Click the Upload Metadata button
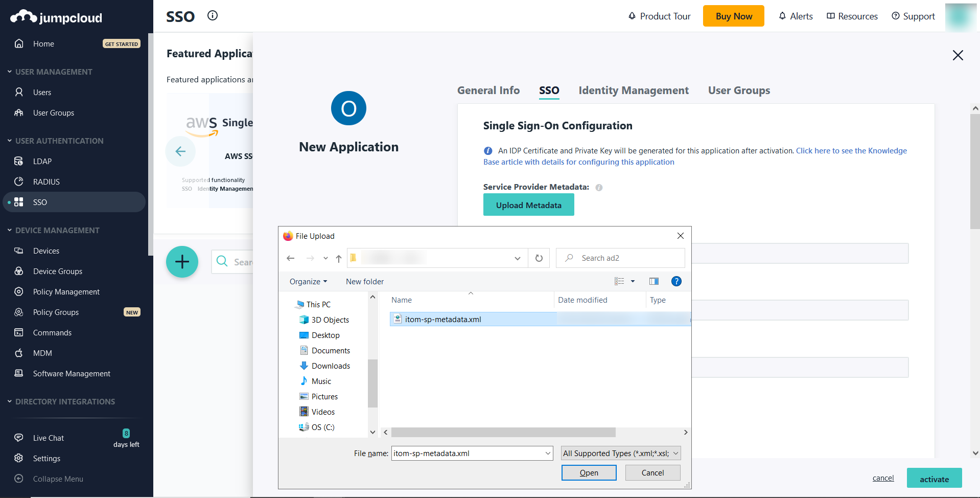The height and width of the screenshot is (498, 980). pos(528,205)
